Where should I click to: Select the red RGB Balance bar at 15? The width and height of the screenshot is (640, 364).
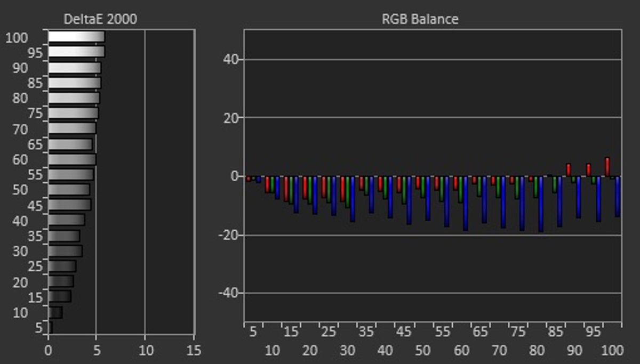(x=286, y=189)
